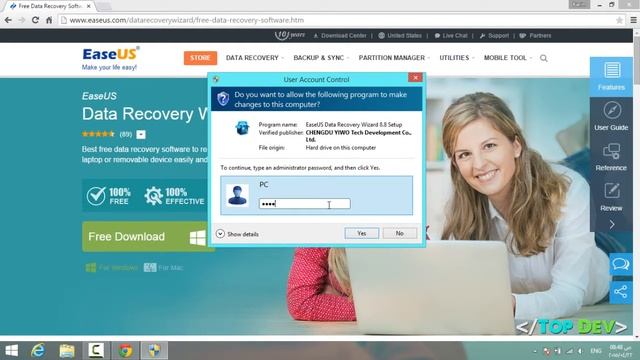The width and height of the screenshot is (640, 360).
Task: Open Reference in the side panel
Action: 611,157
